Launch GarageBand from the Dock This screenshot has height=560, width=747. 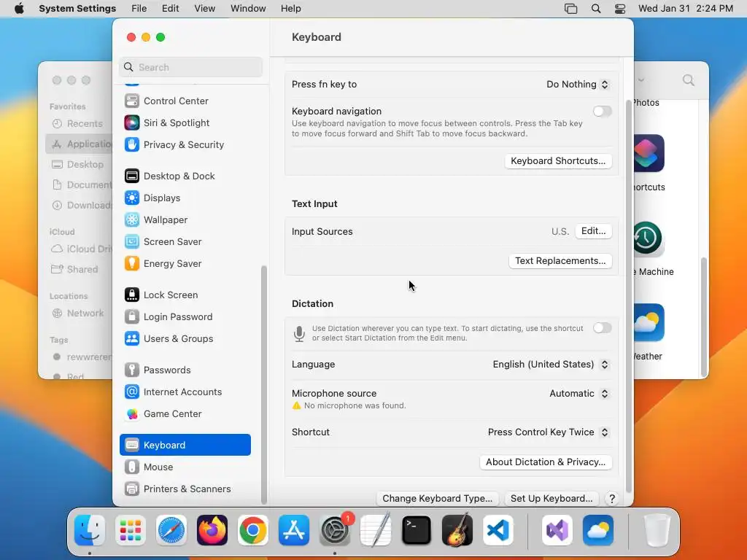457,530
